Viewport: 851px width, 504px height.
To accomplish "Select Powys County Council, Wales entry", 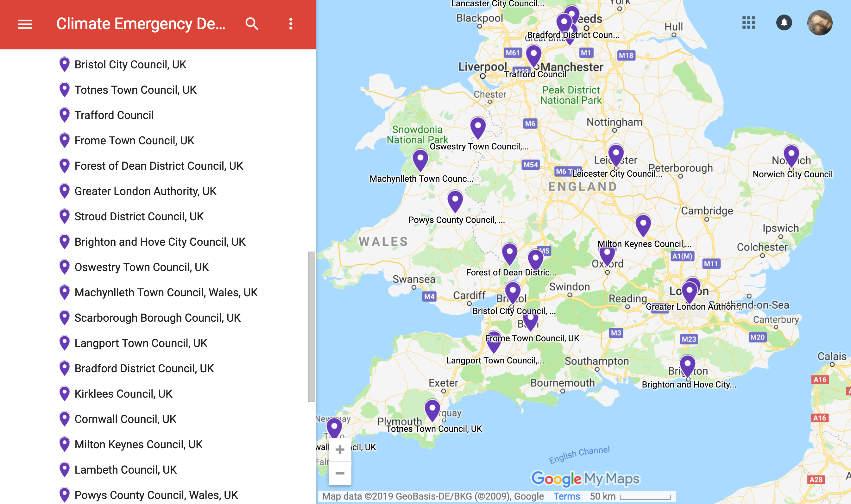I will [x=156, y=495].
